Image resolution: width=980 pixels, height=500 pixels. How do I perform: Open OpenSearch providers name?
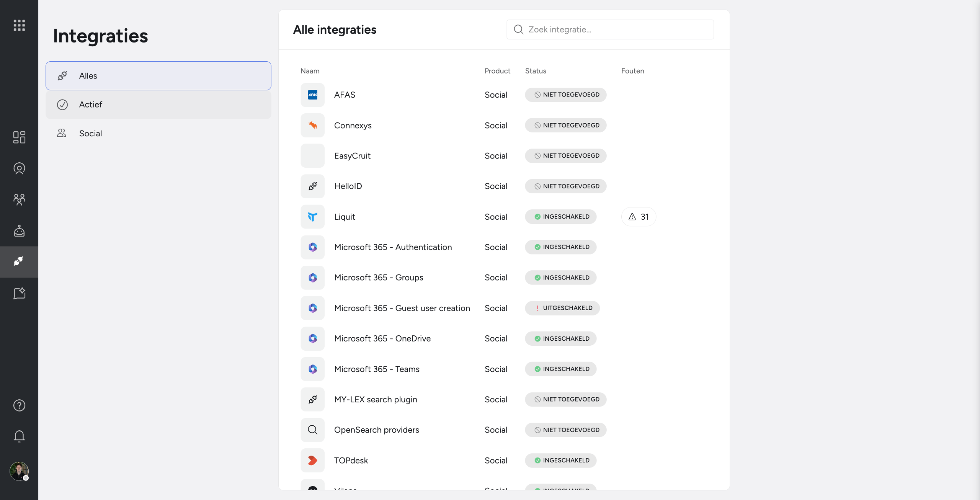click(376, 430)
